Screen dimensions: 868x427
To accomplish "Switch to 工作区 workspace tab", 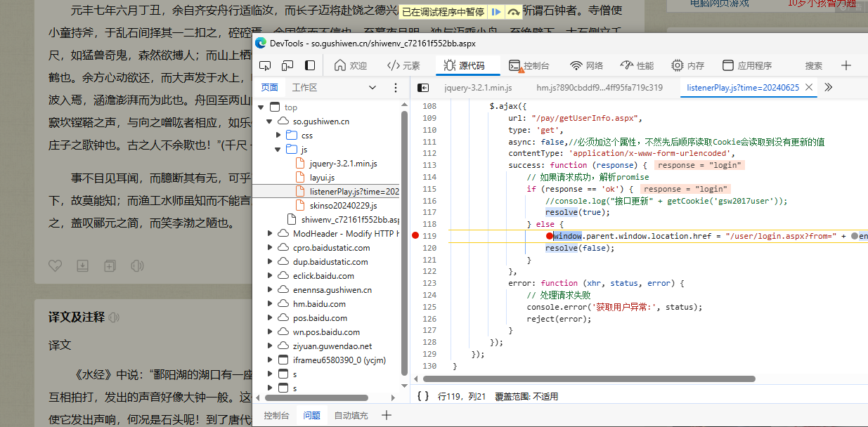I will point(304,88).
